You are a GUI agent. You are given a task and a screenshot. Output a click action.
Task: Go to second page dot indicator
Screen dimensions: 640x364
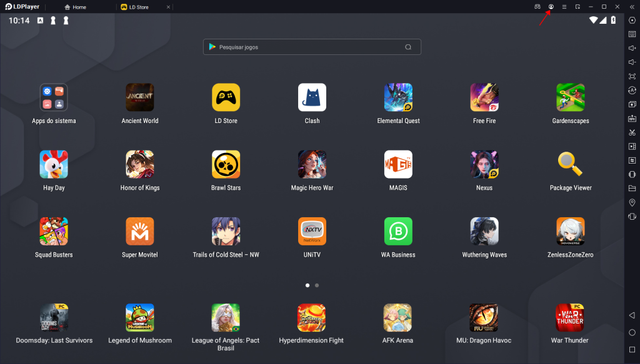[317, 285]
